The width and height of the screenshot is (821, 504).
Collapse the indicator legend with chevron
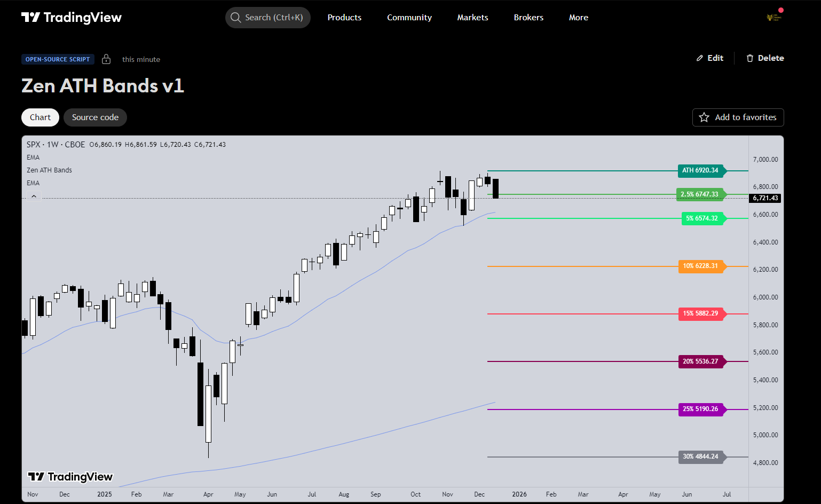click(x=34, y=196)
